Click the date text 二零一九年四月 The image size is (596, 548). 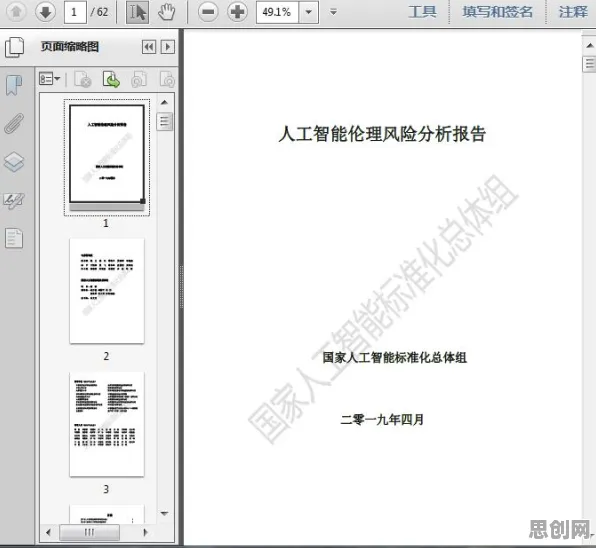[382, 420]
